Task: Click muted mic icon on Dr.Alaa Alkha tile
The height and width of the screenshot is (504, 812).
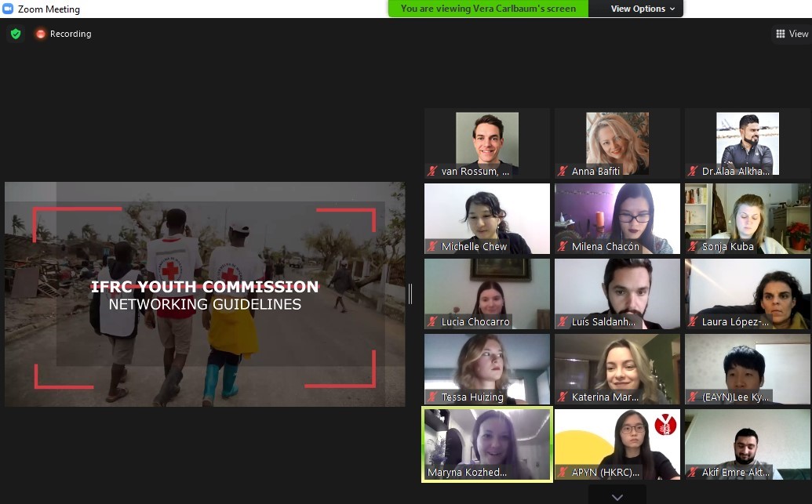Action: coord(693,172)
